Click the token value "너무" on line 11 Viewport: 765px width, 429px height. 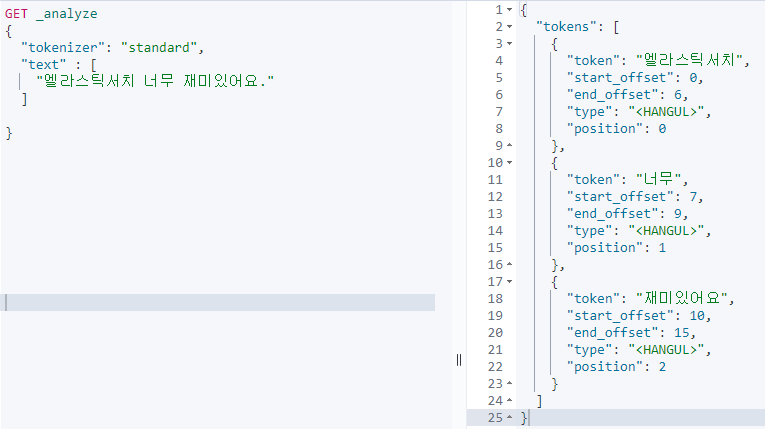tap(659, 179)
